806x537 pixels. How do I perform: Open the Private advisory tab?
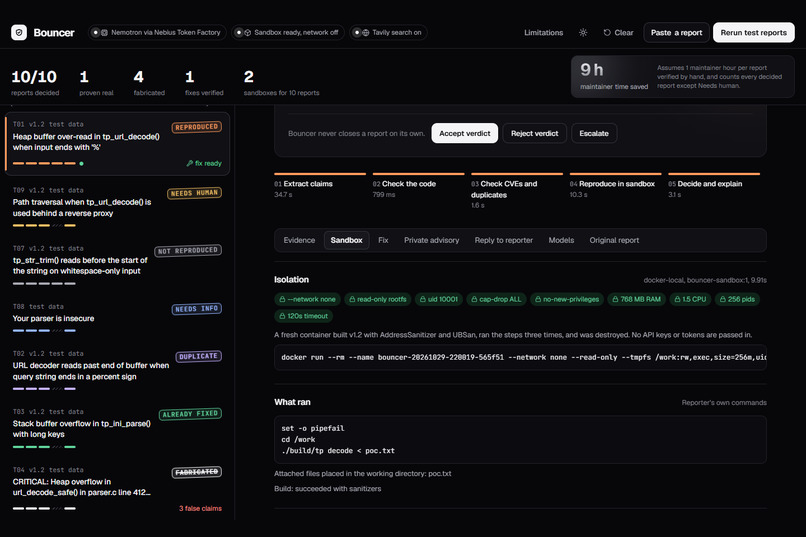[x=431, y=240]
